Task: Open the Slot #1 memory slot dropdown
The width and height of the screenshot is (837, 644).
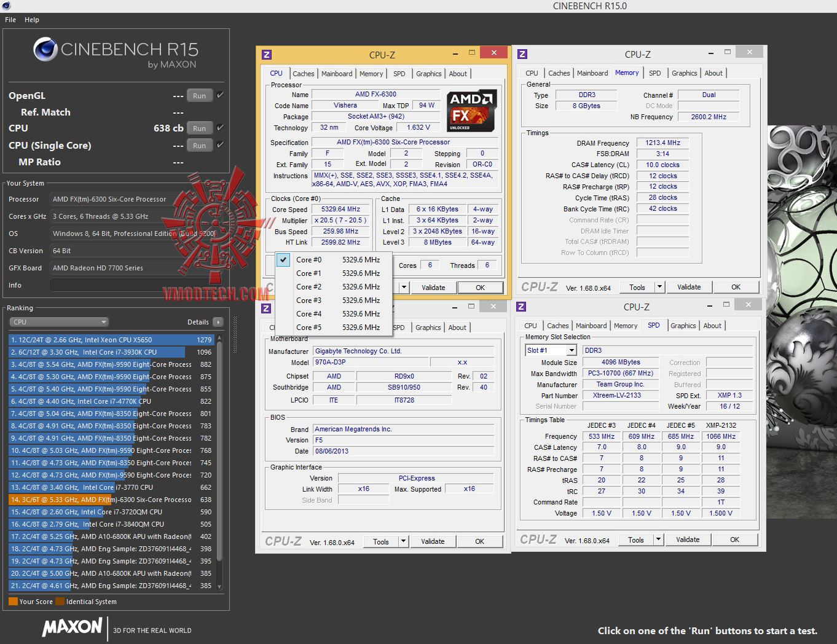Action: click(551, 350)
